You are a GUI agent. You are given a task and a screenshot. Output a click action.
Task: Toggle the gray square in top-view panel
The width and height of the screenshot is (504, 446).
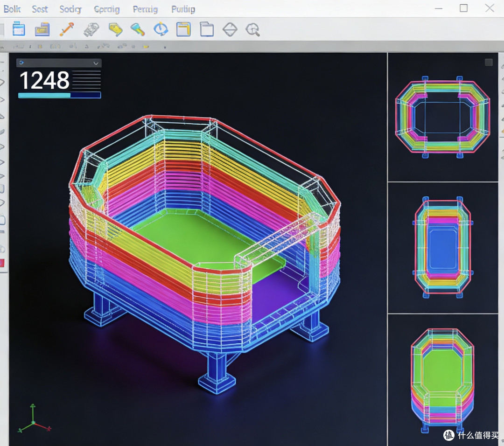tap(489, 63)
